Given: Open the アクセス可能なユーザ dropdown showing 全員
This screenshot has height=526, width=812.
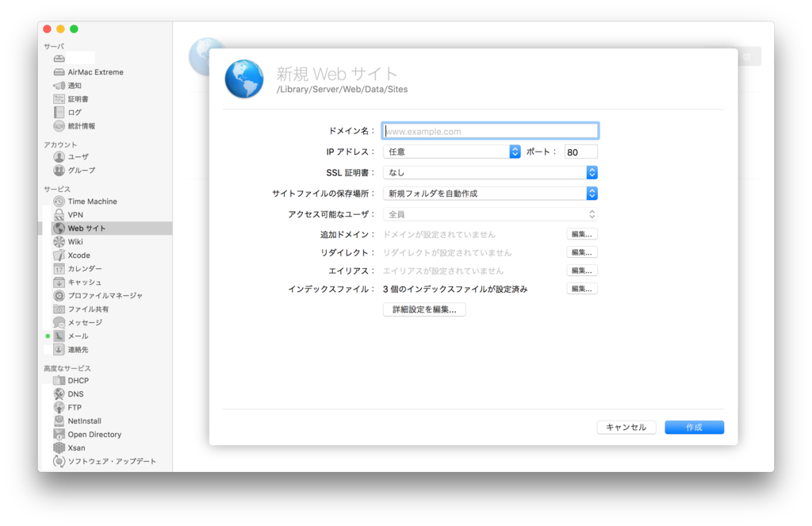Looking at the screenshot, I should 490,214.
